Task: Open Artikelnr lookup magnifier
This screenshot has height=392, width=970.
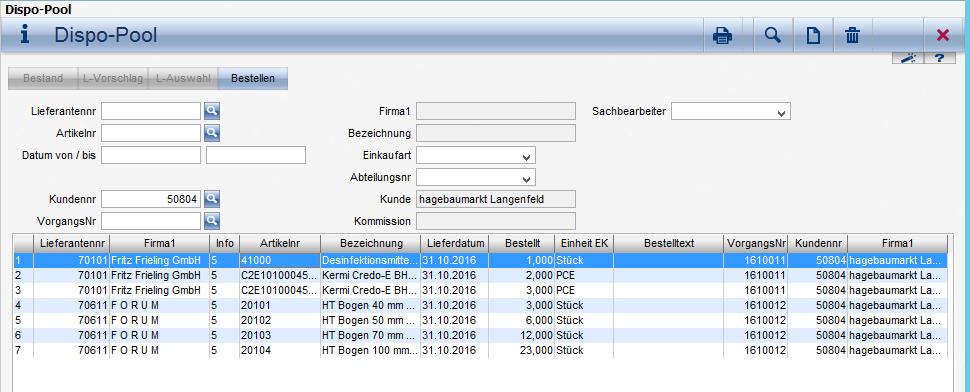Action: pos(212,133)
